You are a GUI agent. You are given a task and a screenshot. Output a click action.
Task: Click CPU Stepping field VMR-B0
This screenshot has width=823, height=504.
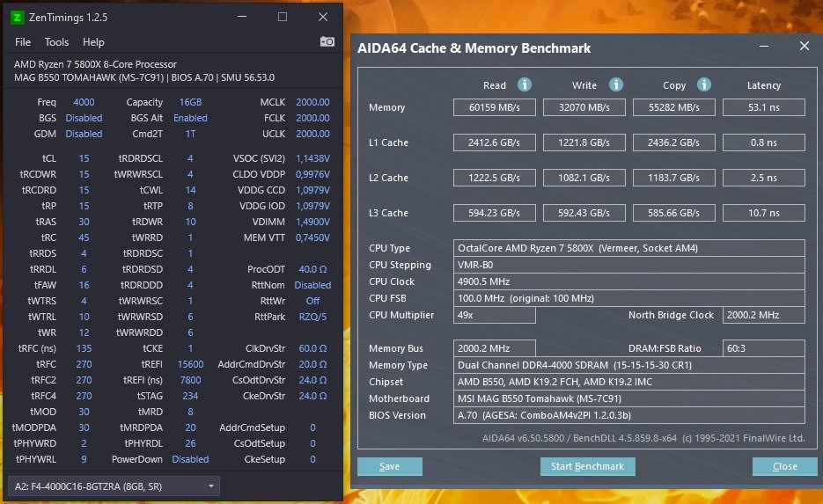628,265
